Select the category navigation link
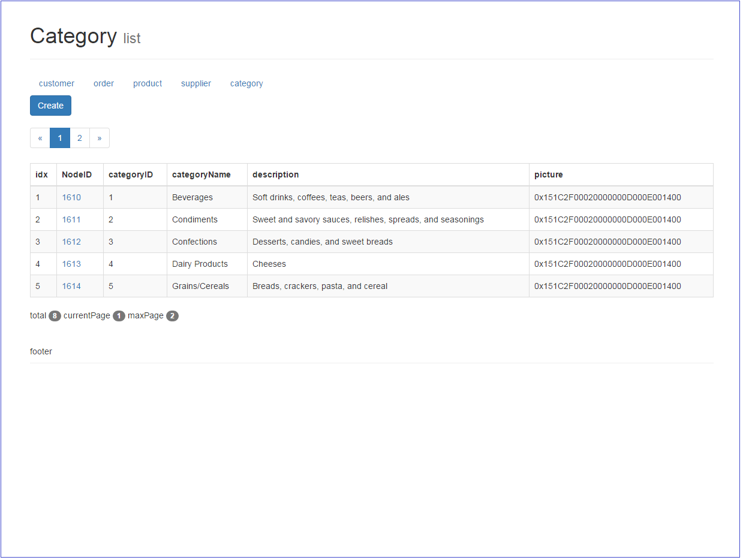The image size is (743, 560). [x=246, y=83]
